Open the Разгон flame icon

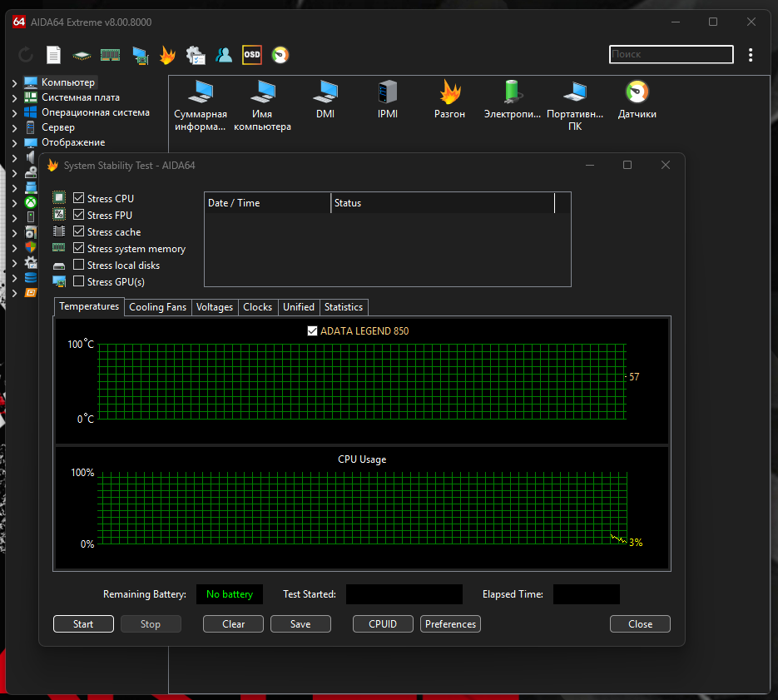click(450, 92)
